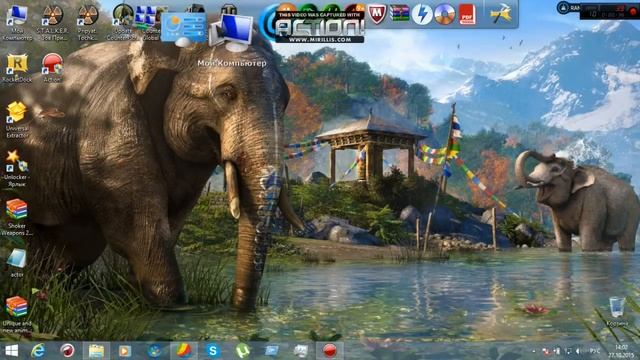Open Skype from the taskbar
The image size is (640, 360).
pyautogui.click(x=213, y=351)
